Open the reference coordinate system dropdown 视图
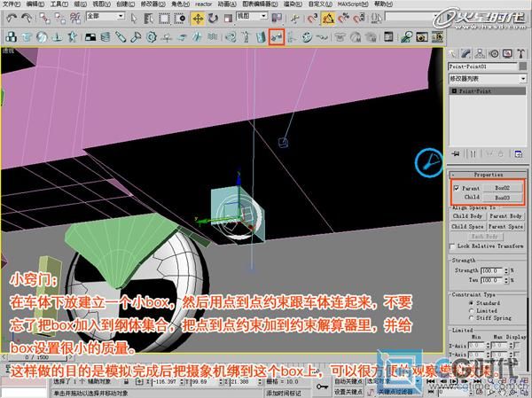Viewport: 532px width, 398px height. 252,16
